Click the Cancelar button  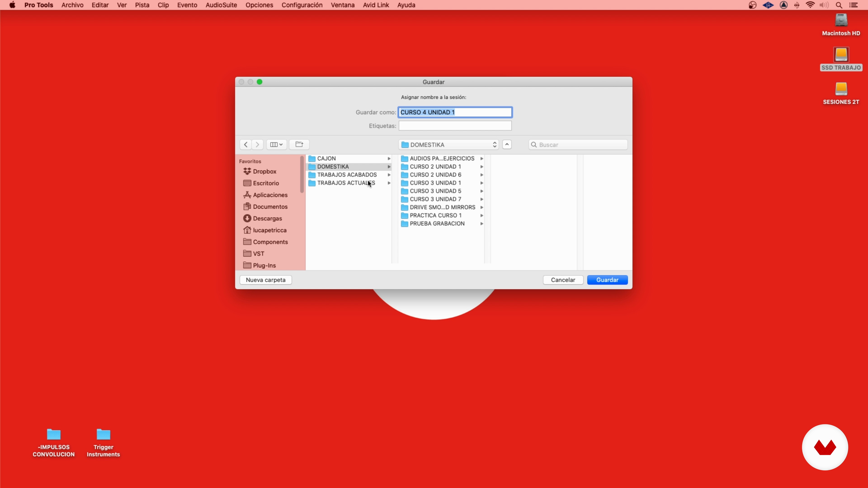point(563,280)
